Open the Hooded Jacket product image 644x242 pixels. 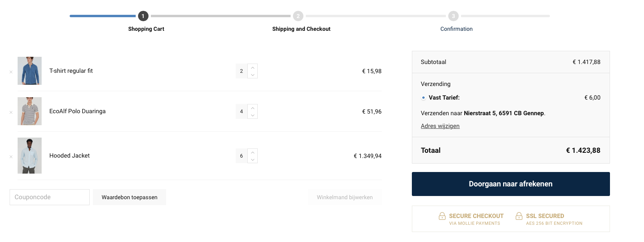30,156
